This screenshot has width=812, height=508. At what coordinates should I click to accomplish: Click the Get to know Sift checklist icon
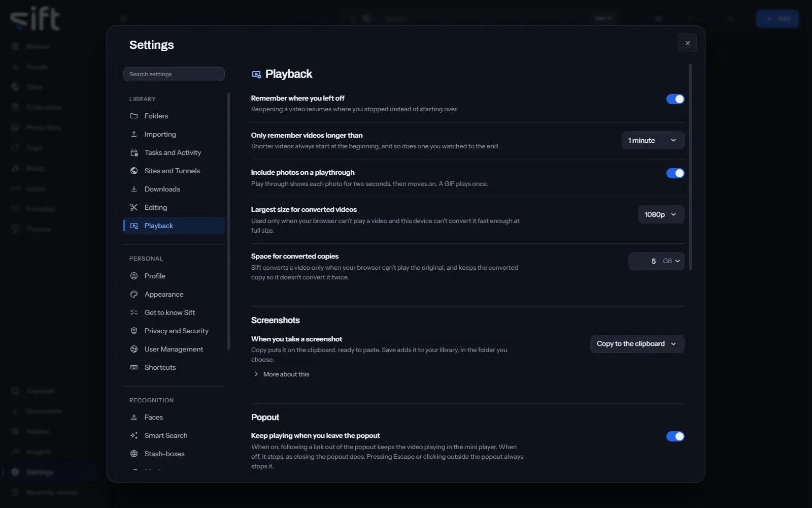pyautogui.click(x=134, y=312)
